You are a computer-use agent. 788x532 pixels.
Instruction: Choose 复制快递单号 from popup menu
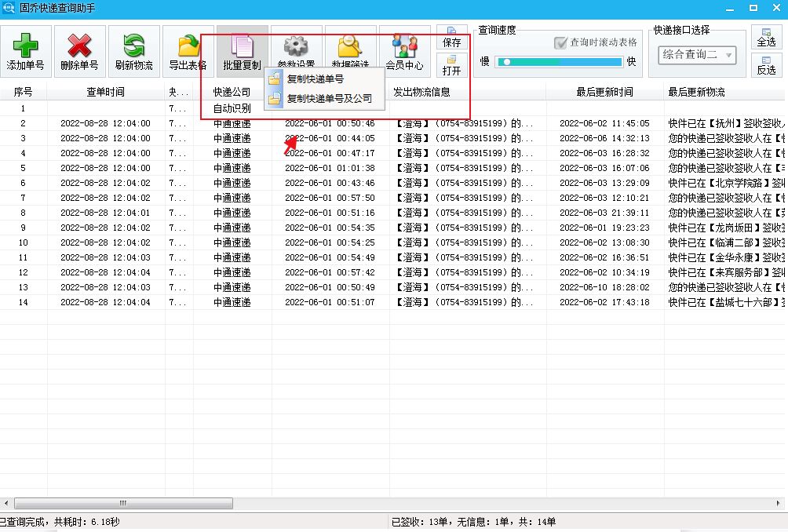325,79
